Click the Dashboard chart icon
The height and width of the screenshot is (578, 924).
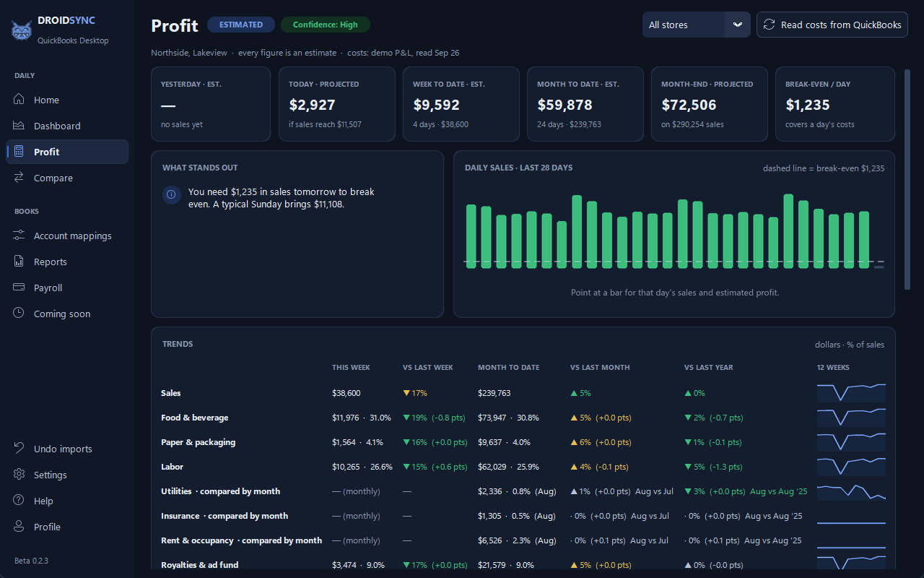19,126
